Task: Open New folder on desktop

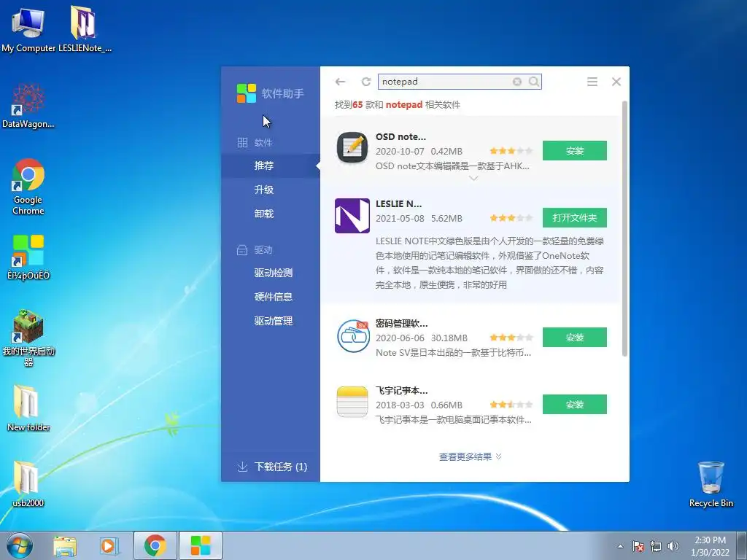Action: click(x=28, y=408)
